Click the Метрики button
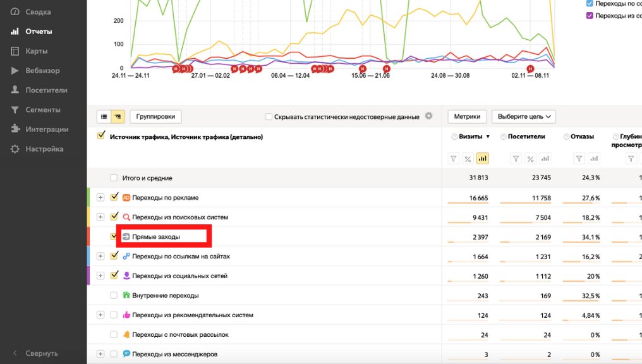 [x=467, y=116]
